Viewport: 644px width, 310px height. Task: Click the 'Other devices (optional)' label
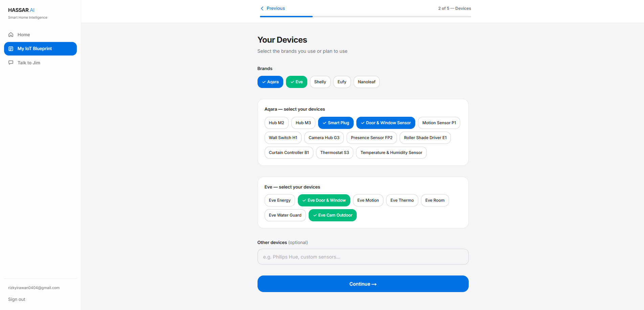283,243
